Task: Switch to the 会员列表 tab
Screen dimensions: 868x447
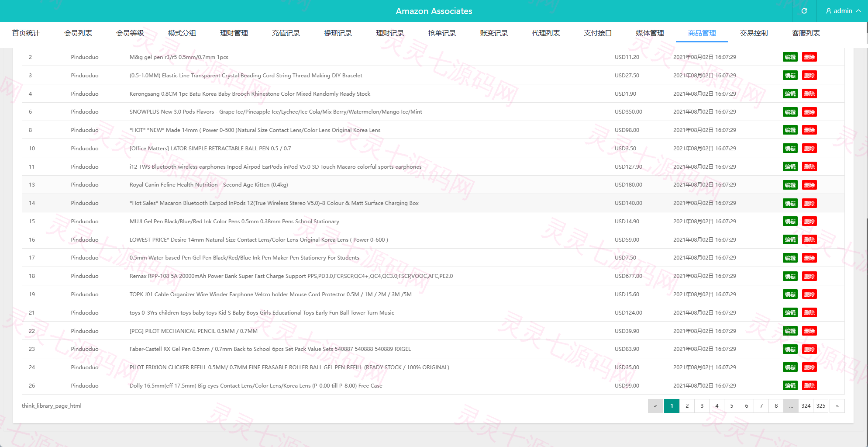Action: click(x=78, y=33)
